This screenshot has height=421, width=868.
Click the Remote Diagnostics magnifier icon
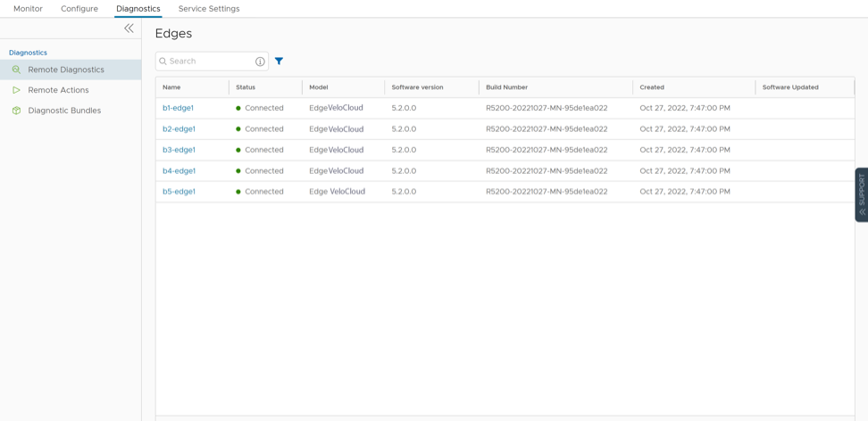tap(16, 70)
